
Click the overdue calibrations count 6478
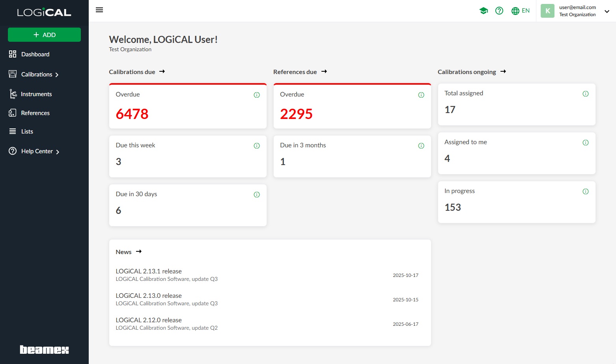pos(132,114)
